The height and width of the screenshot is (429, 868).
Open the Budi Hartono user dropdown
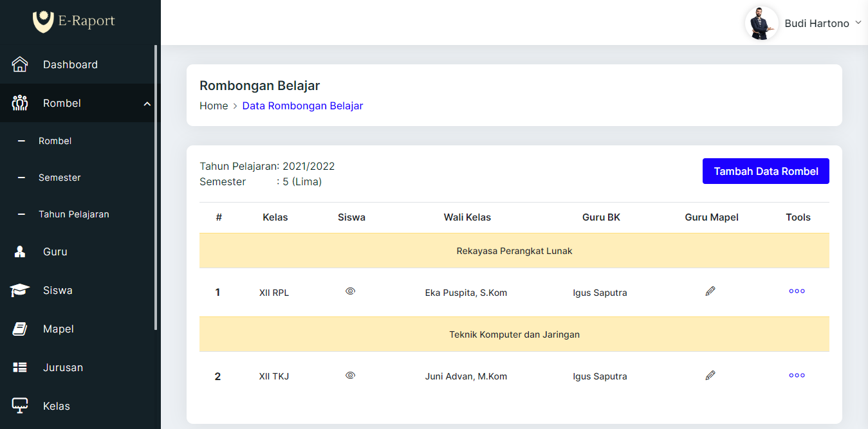click(857, 23)
